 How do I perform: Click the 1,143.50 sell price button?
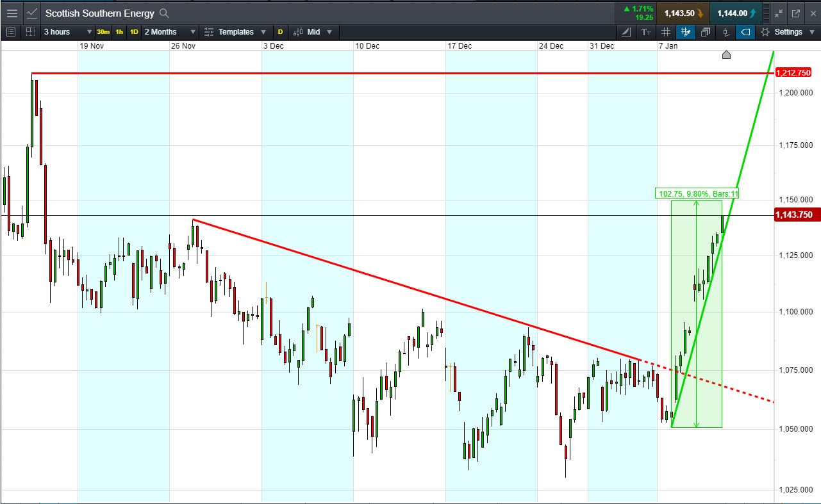pos(683,13)
